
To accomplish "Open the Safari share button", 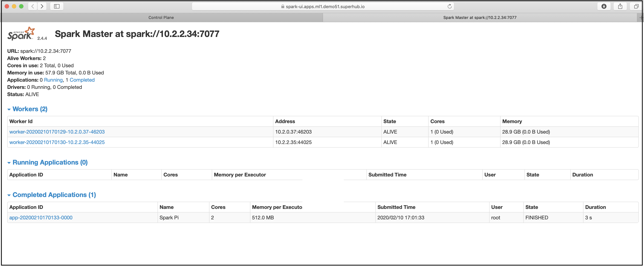I will (x=620, y=6).
